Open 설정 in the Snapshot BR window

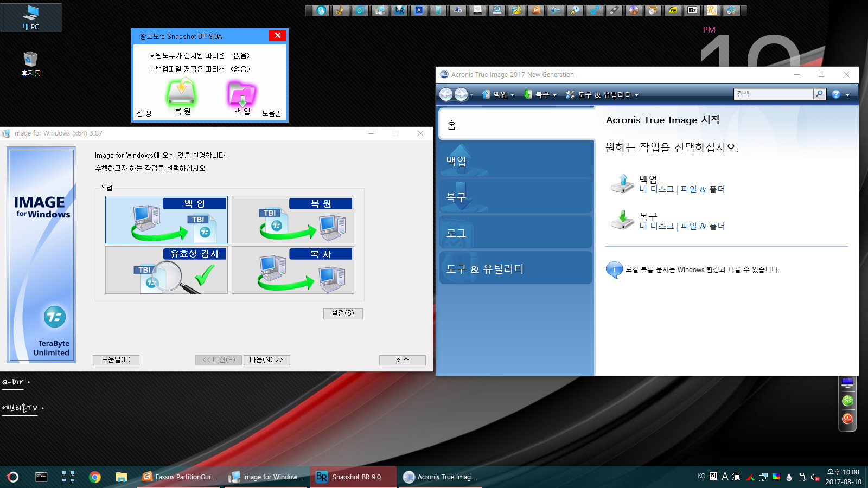144,113
